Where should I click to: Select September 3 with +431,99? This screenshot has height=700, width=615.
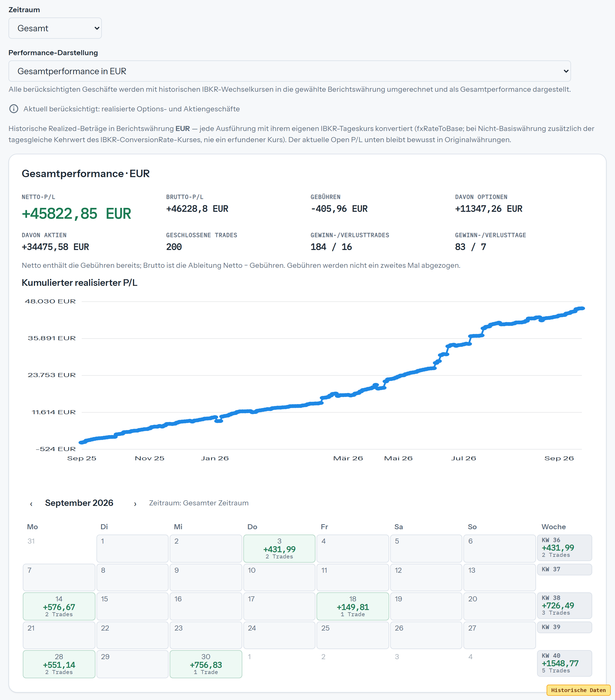(x=279, y=548)
